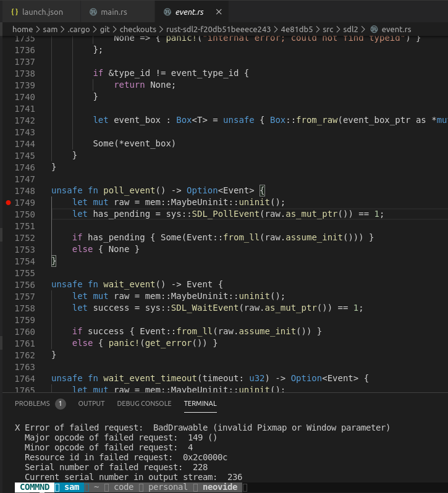Click line number 1764
Viewport: 448px width, 493px height.
point(25,379)
